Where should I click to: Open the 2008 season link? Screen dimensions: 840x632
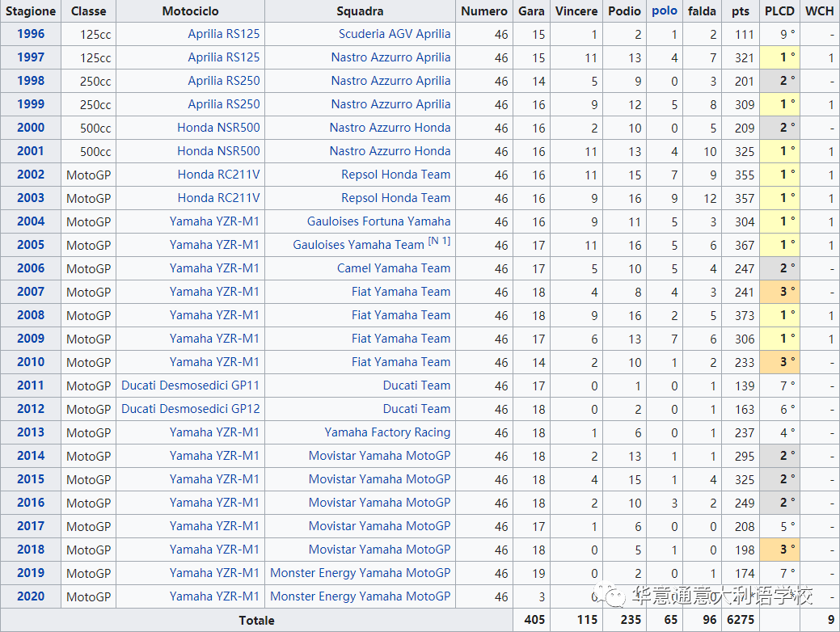31,315
